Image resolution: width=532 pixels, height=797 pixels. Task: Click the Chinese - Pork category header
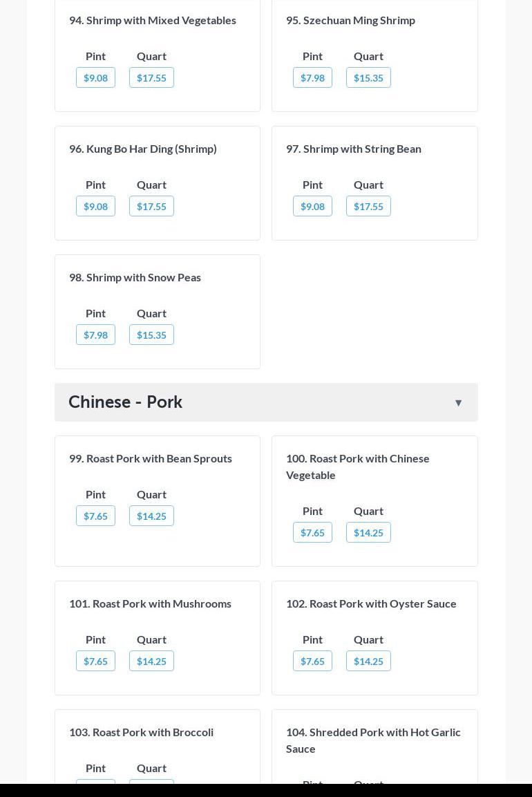tap(126, 402)
